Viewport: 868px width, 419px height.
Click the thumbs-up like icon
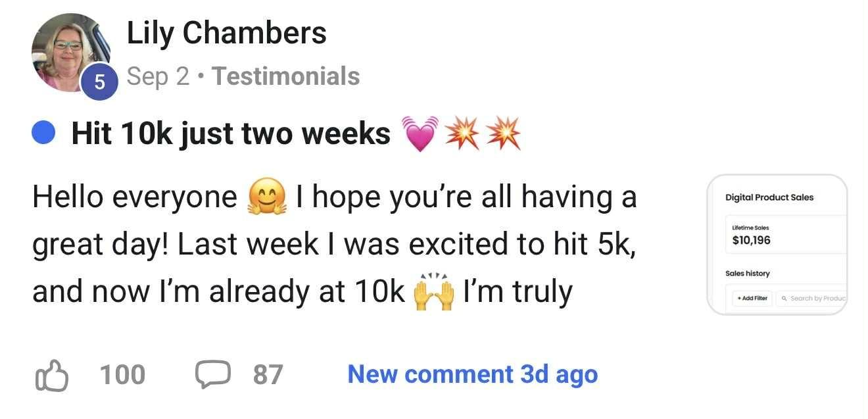tap(51, 375)
